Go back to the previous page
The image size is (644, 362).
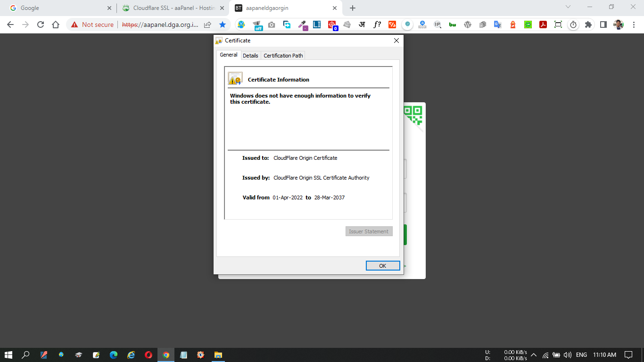[10, 25]
